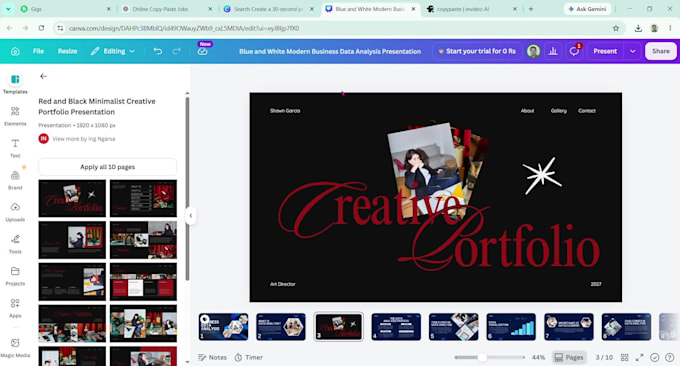
Task: Select page 1 thumbnail in filmstrip
Action: (223, 327)
